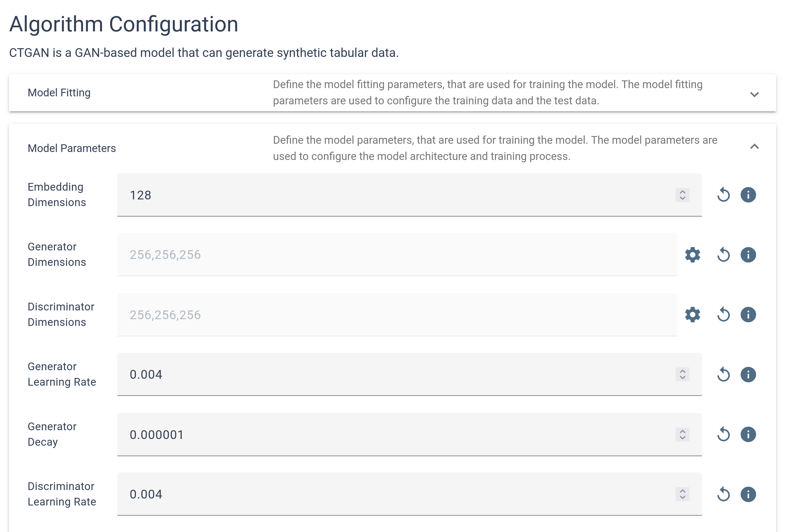Show info for Generator Decay
786x532 pixels.
748,434
